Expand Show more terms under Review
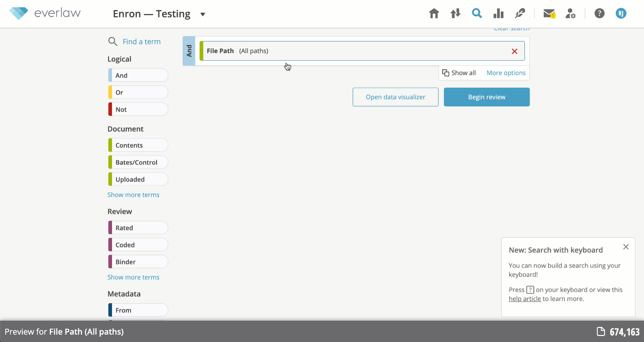The image size is (644, 342). pos(133,278)
